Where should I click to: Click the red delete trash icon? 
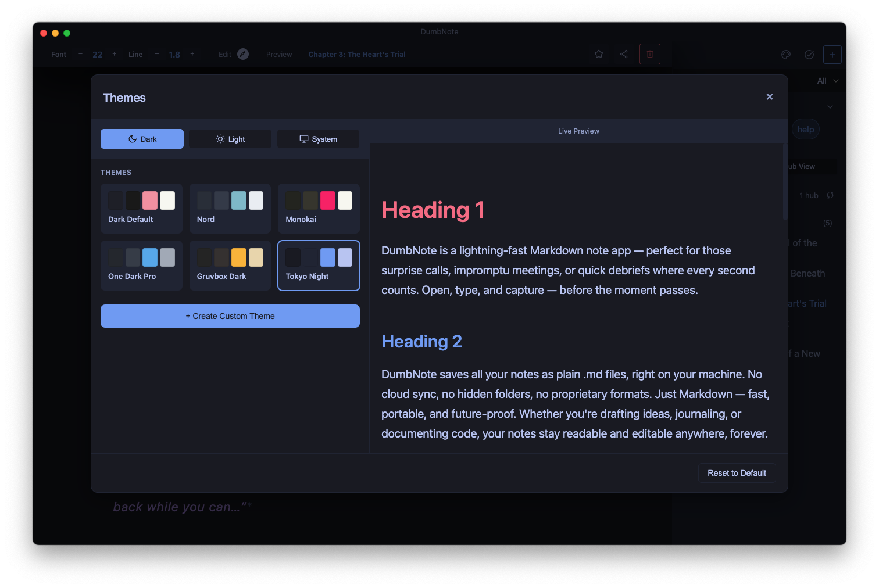pyautogui.click(x=650, y=54)
